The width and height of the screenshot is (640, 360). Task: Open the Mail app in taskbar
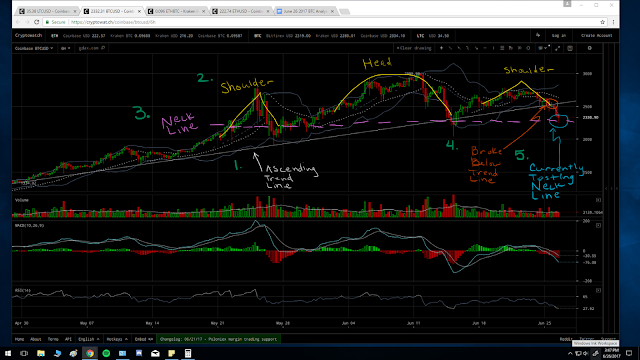(155, 353)
